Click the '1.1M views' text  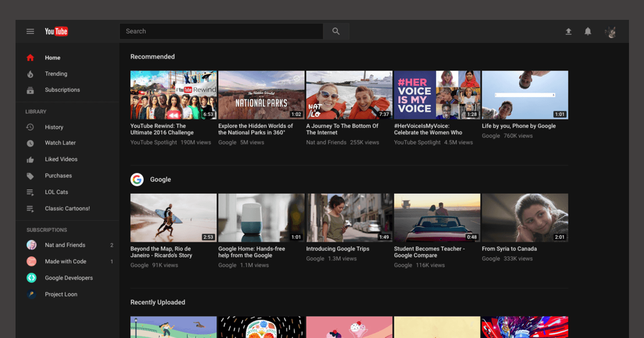[254, 266]
